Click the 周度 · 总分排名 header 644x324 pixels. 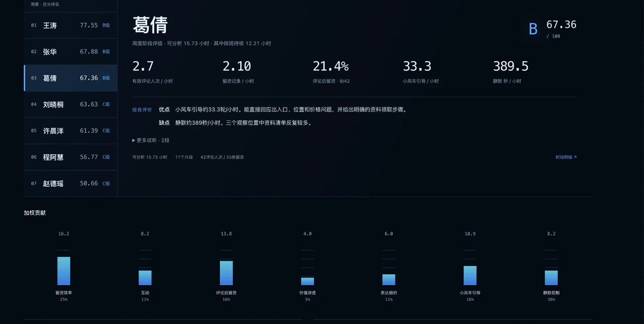click(x=45, y=4)
